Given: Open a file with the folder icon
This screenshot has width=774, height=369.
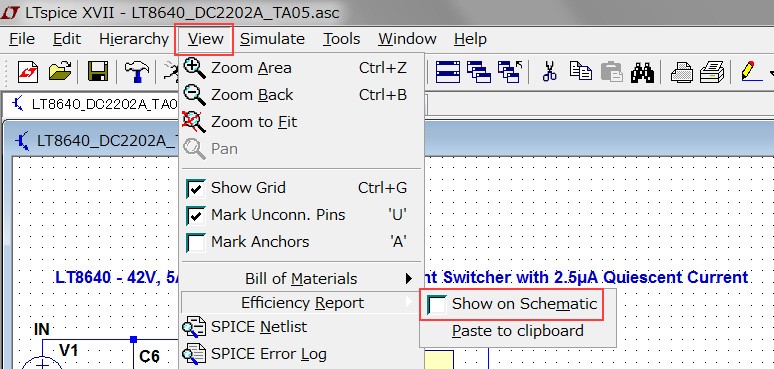Looking at the screenshot, I should 60,72.
